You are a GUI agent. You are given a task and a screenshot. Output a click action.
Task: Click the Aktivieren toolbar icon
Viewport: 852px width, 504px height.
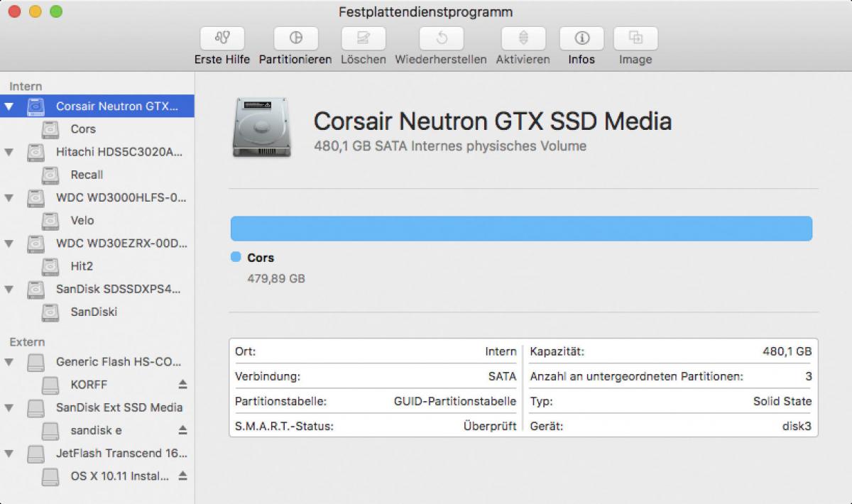(x=523, y=38)
